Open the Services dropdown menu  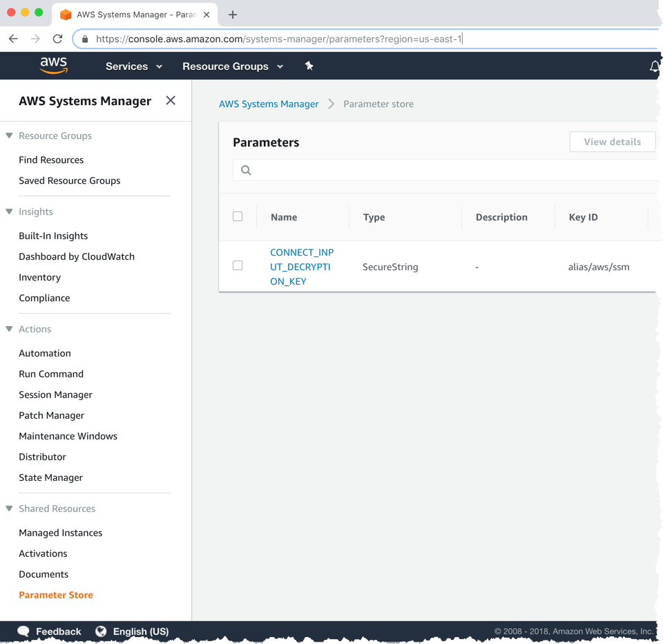134,66
